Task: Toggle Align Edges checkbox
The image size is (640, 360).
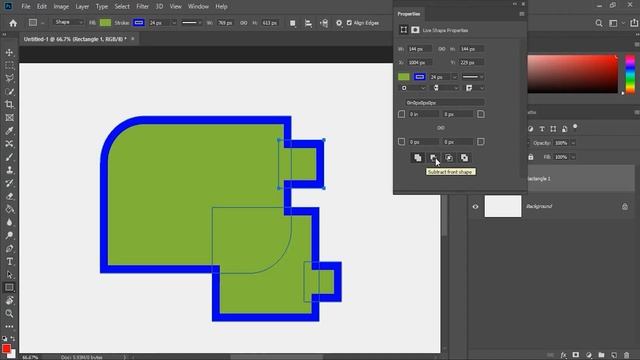Action: point(349,23)
